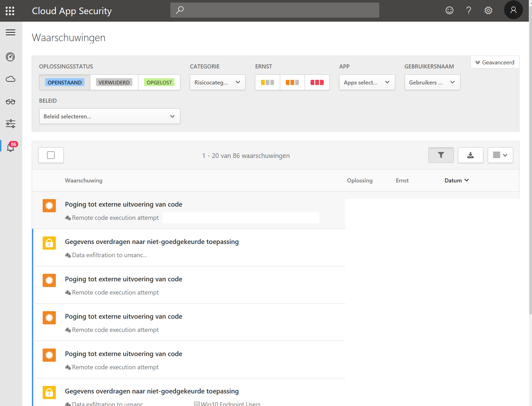Switch to the VERWIJDERD status tab
The height and width of the screenshot is (406, 532).
click(114, 82)
